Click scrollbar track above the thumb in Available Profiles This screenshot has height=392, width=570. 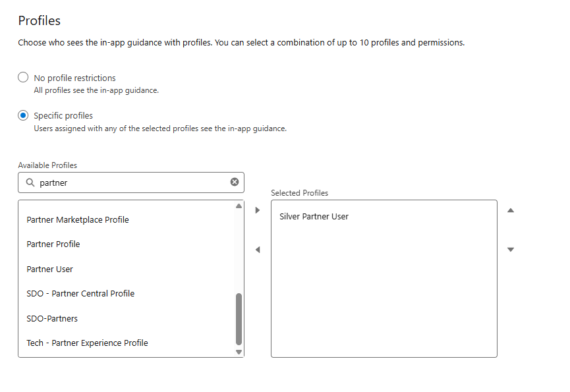(x=239, y=250)
